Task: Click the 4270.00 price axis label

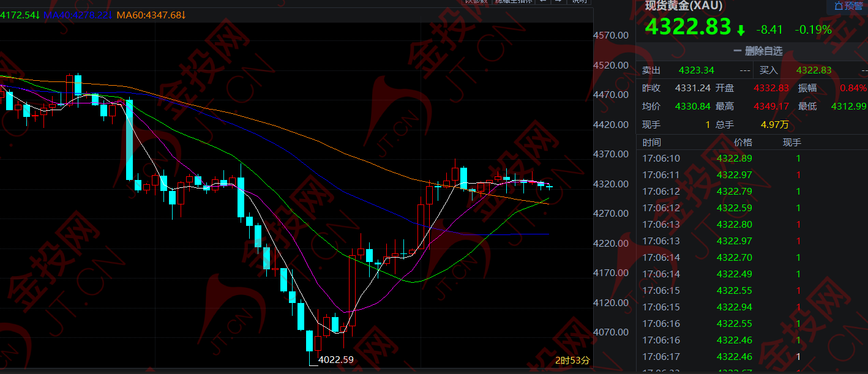Action: 611,214
